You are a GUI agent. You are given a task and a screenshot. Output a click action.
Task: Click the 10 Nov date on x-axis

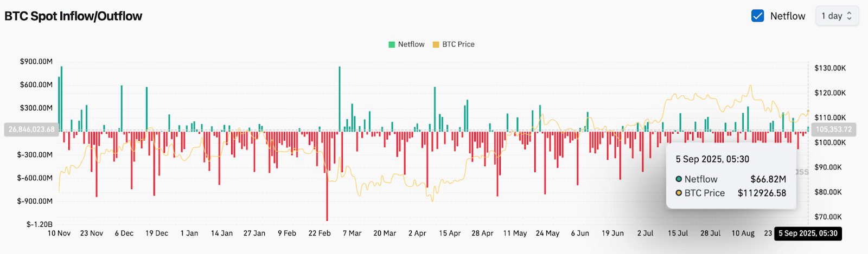tap(59, 233)
